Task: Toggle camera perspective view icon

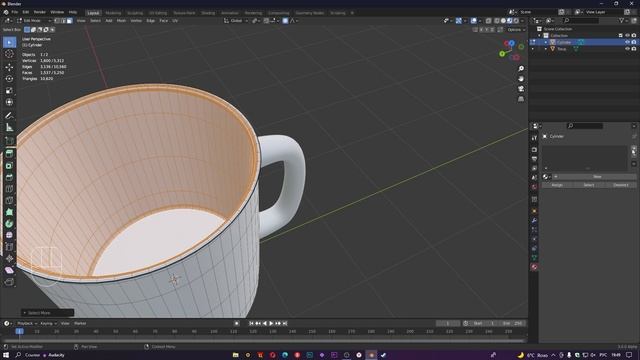Action: pos(521,89)
